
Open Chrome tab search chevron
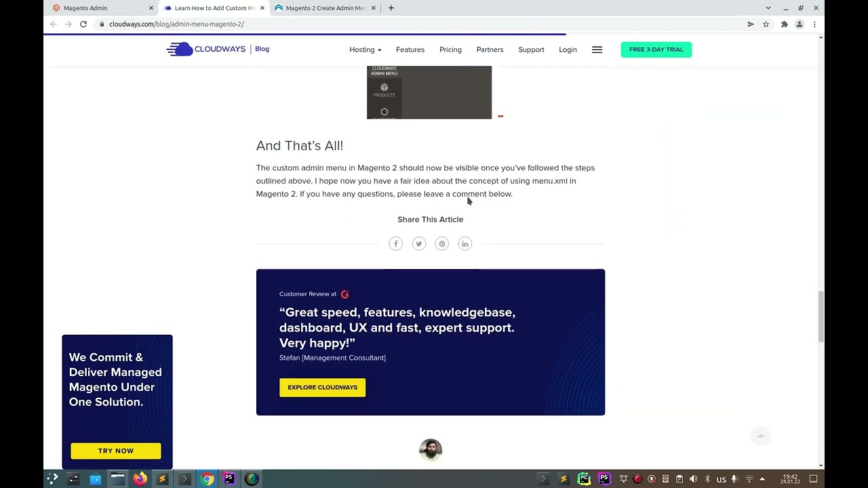(768, 8)
